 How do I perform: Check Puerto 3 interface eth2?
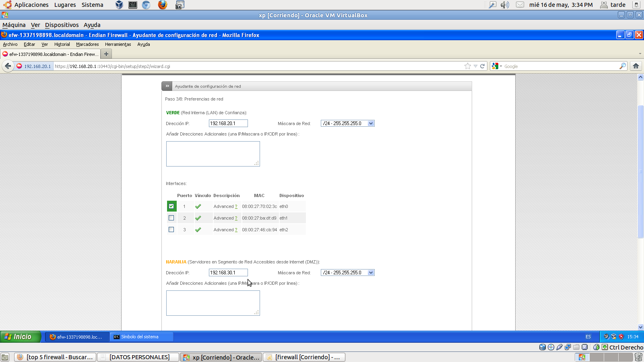(171, 229)
